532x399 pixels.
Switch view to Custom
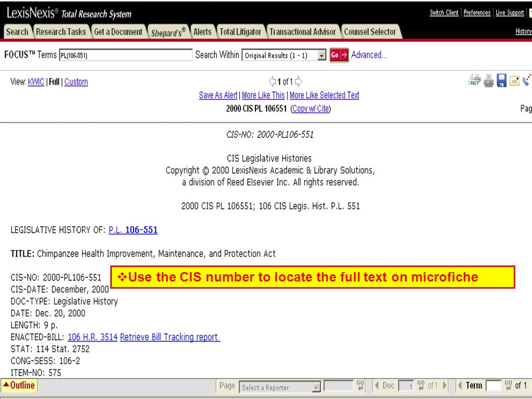[76, 82]
